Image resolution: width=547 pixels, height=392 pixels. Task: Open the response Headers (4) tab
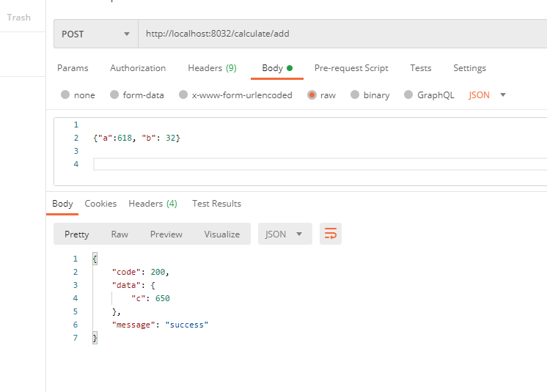[153, 204]
